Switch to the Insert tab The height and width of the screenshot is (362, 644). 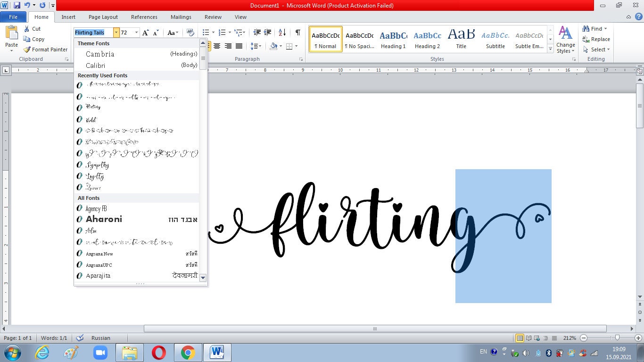[x=68, y=16]
